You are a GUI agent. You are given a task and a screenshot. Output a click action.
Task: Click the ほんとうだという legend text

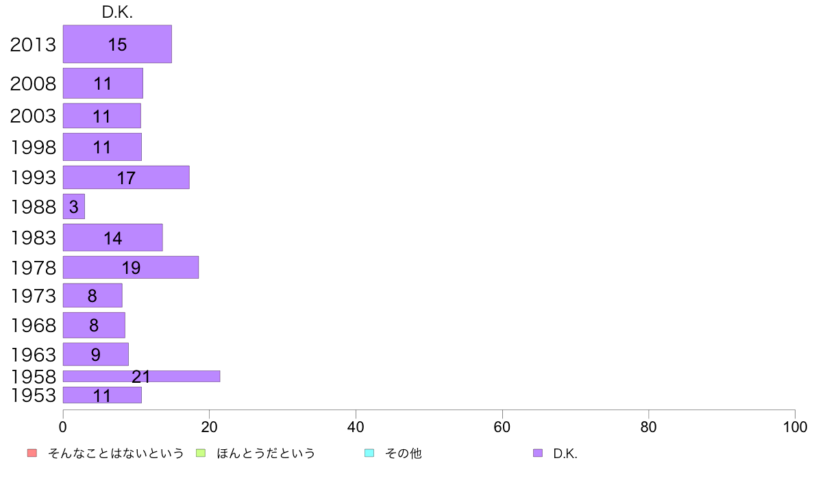266,453
